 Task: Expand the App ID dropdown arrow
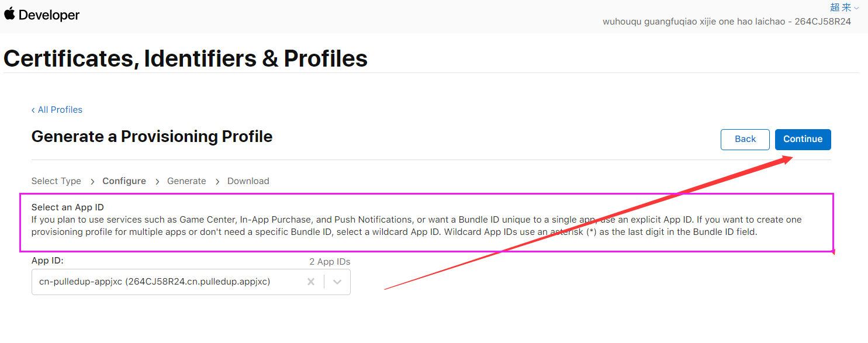coord(337,282)
